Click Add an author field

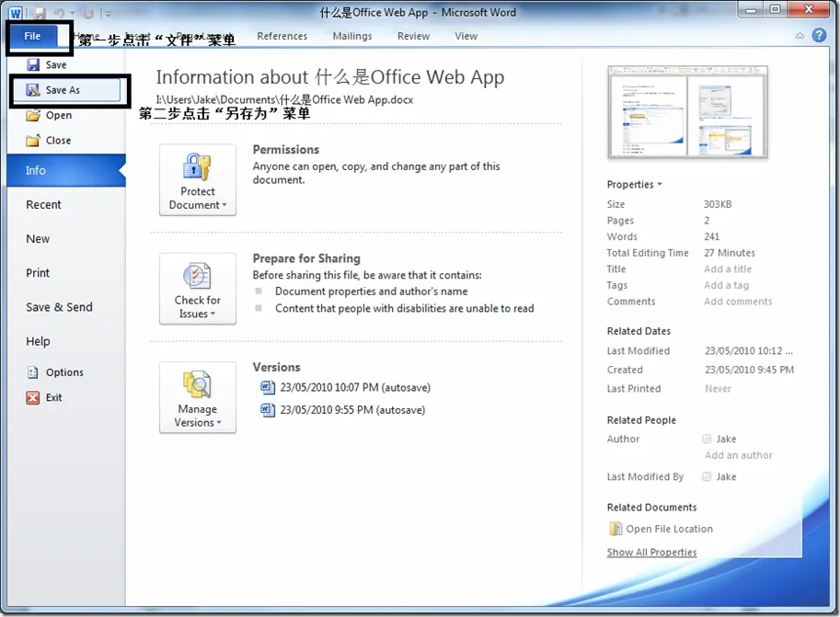pyautogui.click(x=738, y=455)
